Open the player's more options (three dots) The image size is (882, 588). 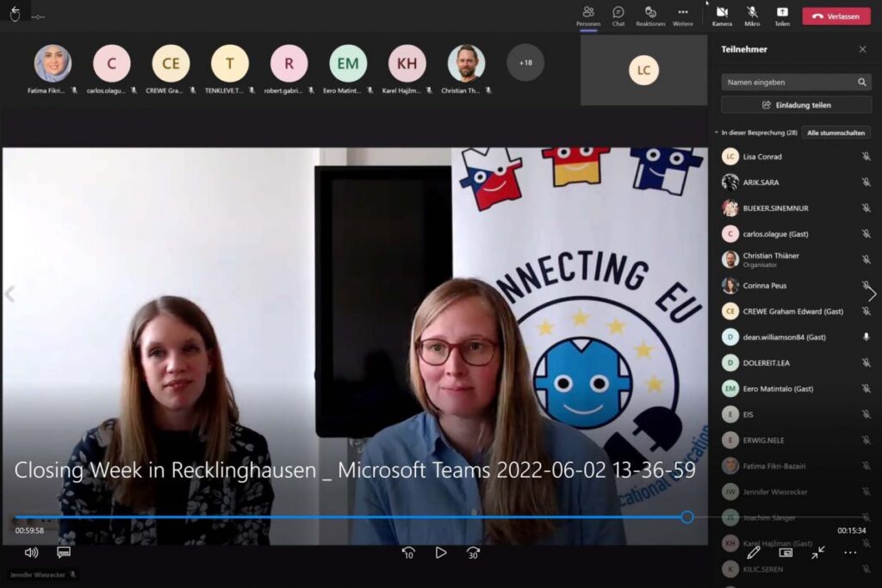pos(850,554)
